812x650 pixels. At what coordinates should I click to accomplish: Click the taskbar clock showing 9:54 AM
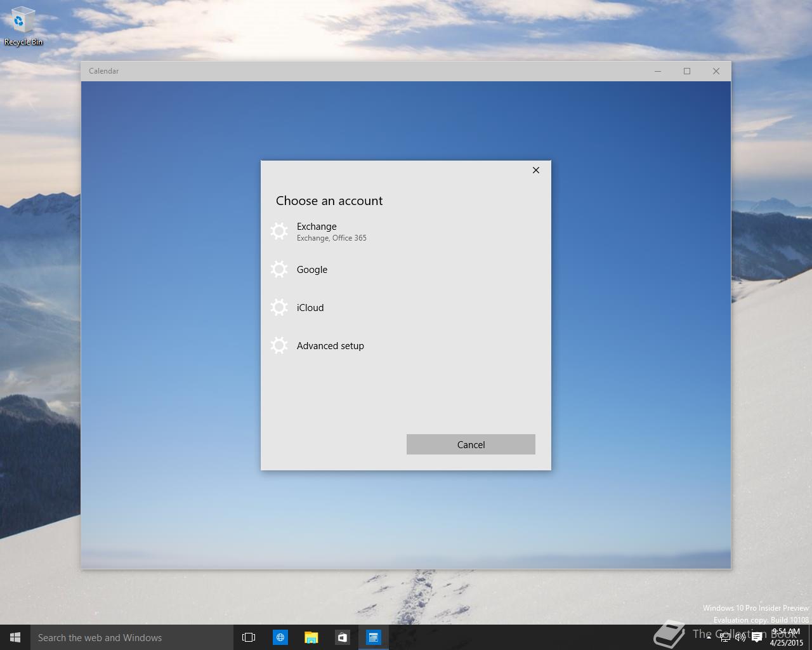pos(787,637)
